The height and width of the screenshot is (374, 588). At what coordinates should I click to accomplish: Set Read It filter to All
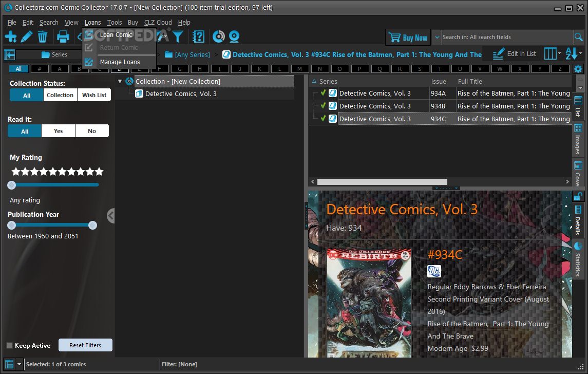24,132
